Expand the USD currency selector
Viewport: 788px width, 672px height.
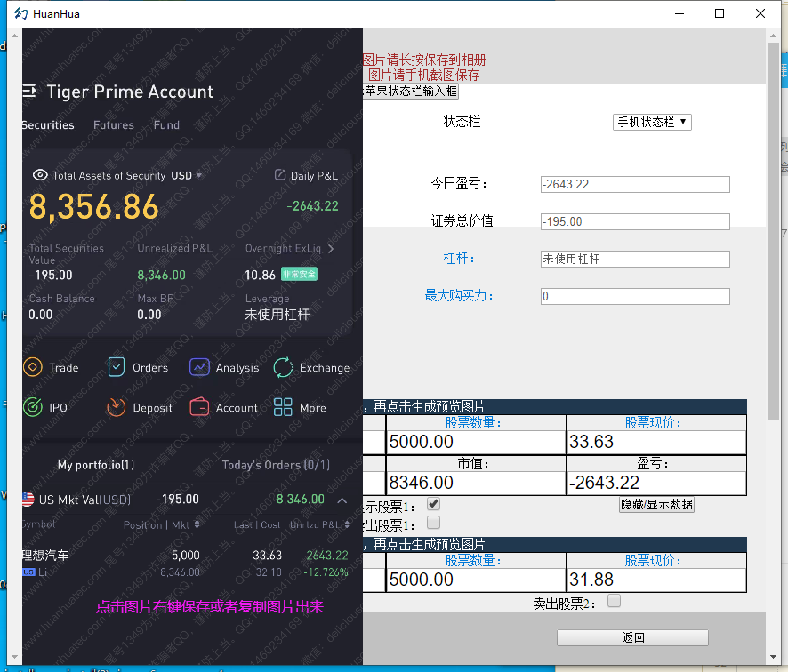click(x=187, y=175)
